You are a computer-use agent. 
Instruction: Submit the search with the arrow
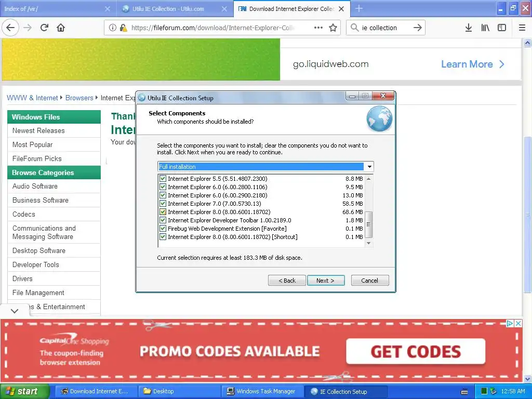pyautogui.click(x=418, y=28)
